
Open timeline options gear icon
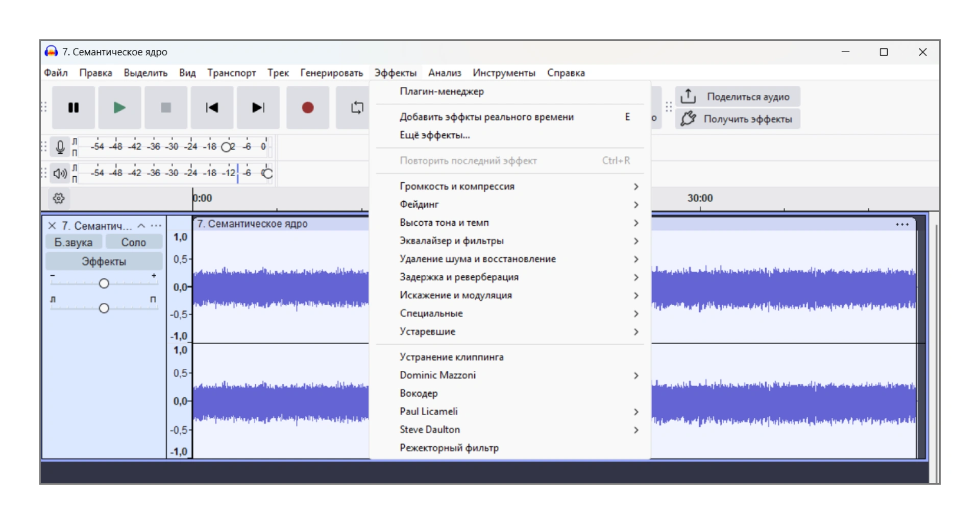tap(59, 199)
